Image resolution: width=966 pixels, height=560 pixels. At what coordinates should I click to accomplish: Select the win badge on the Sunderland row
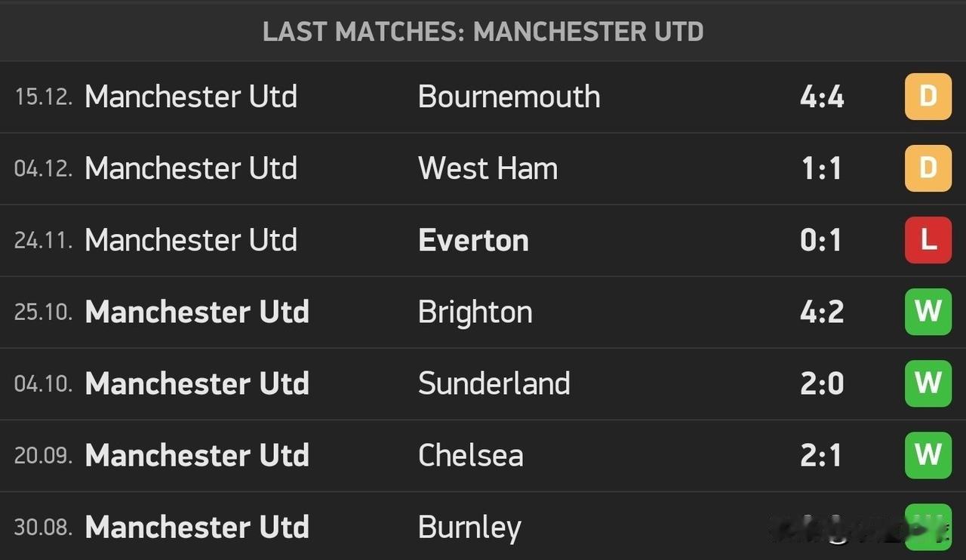[928, 383]
